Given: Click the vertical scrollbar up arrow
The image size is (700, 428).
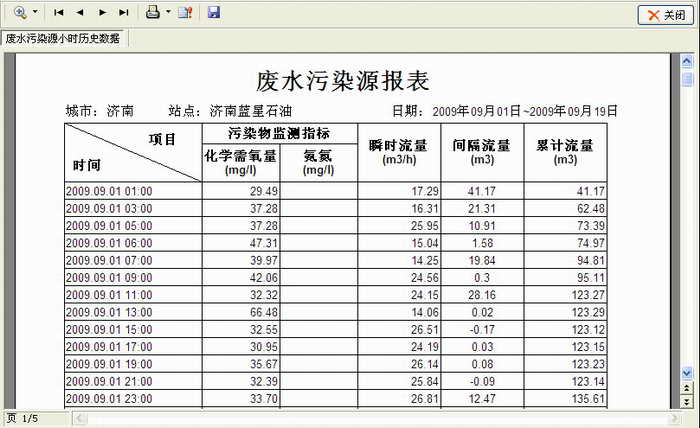Looking at the screenshot, I should click(687, 61).
